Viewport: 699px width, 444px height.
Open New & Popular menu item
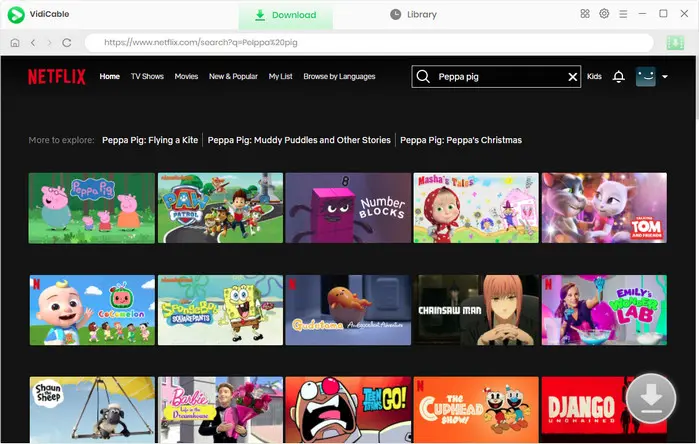click(233, 77)
